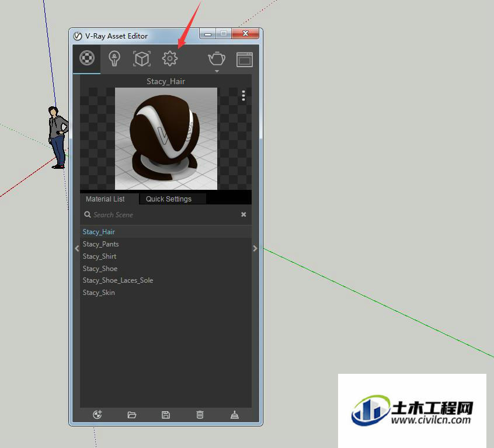Open V-Ray Settings gear icon
This screenshot has height=448, width=494.
click(x=170, y=58)
